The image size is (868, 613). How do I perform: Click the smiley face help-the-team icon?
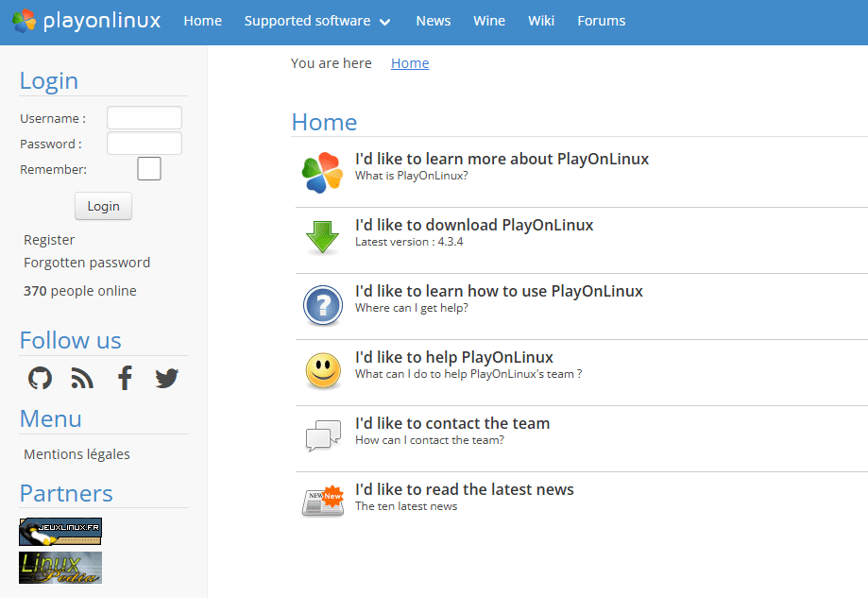click(x=322, y=371)
